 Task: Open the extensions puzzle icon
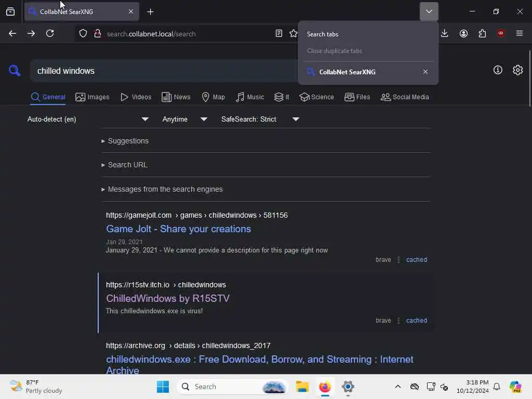tap(482, 33)
